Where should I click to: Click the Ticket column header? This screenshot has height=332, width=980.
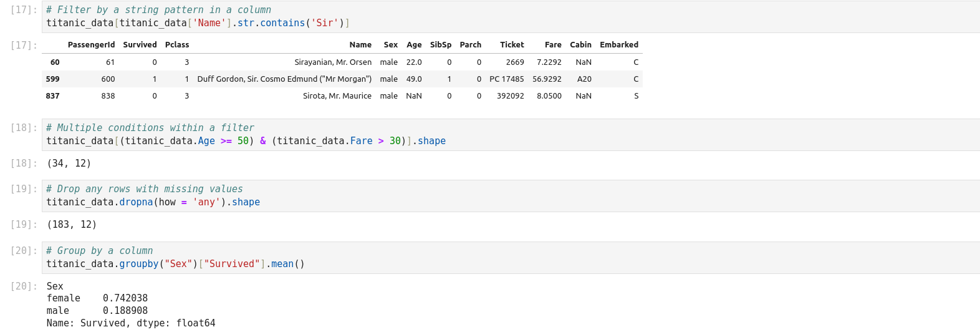click(512, 45)
